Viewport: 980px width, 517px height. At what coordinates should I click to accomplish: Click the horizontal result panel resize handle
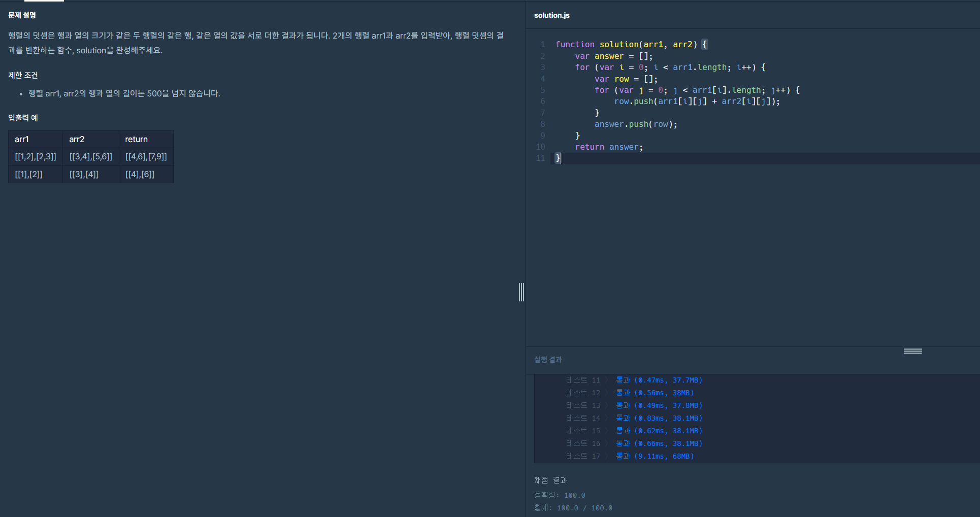pos(912,351)
